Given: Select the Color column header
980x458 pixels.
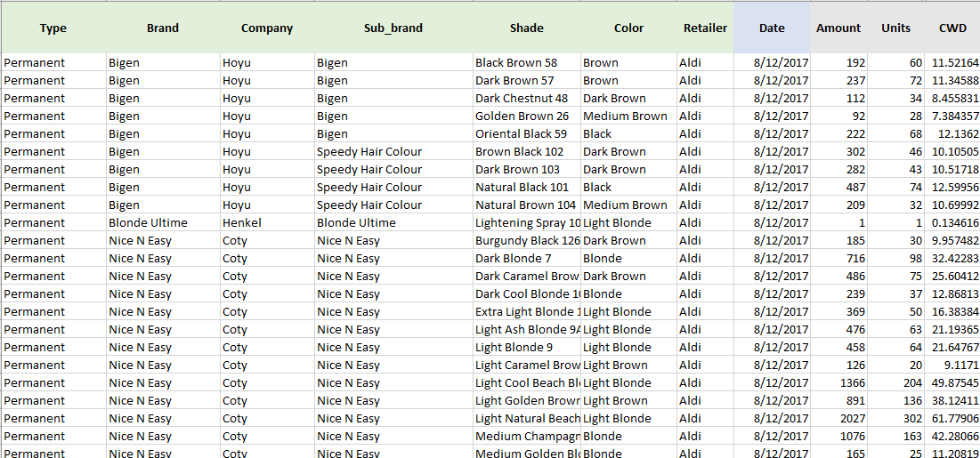Looking at the screenshot, I should (628, 28).
